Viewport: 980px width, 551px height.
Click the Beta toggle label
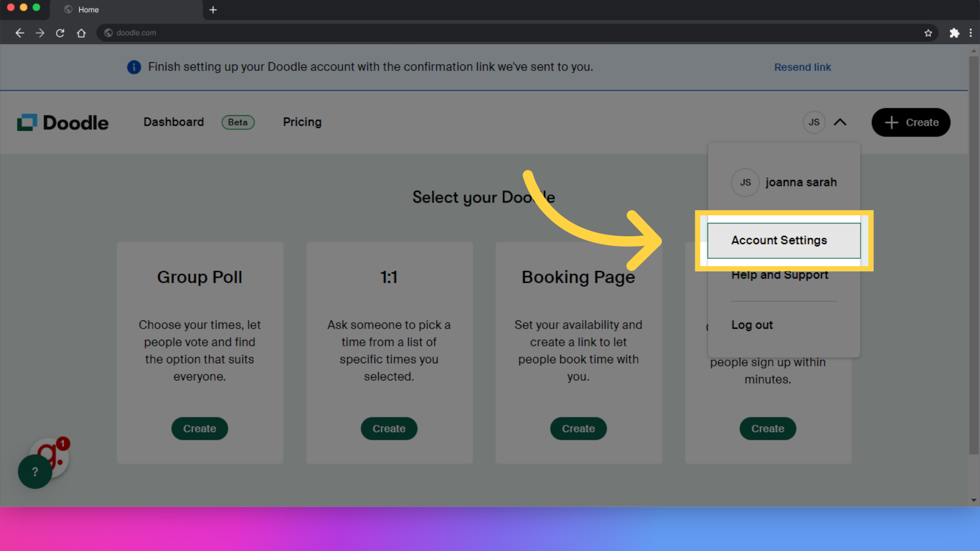pyautogui.click(x=237, y=122)
